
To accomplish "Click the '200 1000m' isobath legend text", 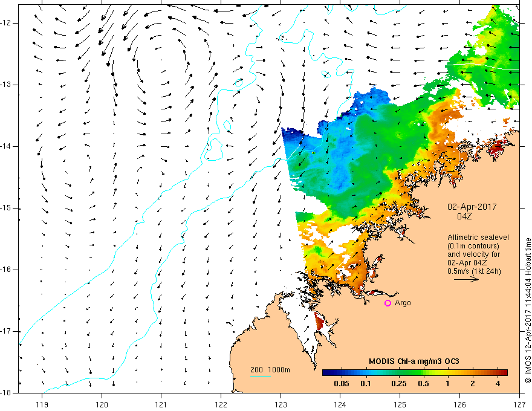I will [x=270, y=370].
